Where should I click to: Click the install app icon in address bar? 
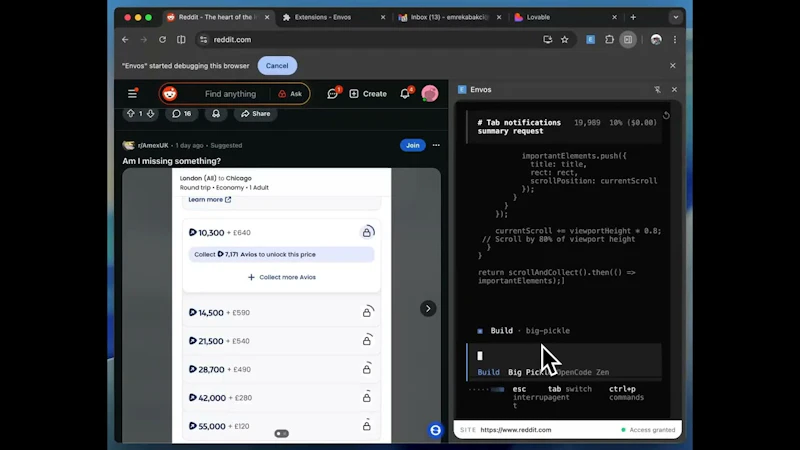coord(547,39)
